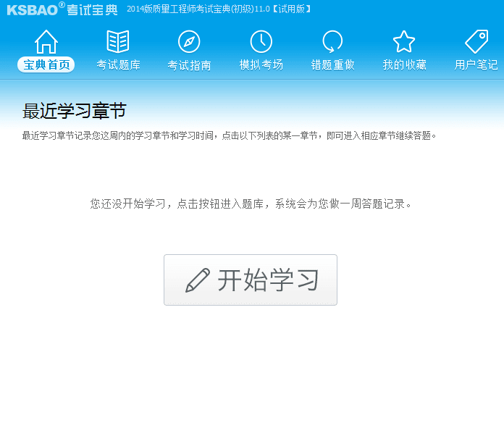
Task: Click the circular arrow icon for 错题重做
Action: coord(332,41)
